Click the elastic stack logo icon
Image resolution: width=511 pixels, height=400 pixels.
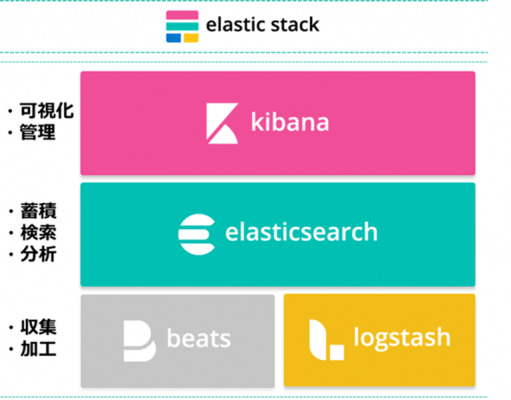point(182,27)
